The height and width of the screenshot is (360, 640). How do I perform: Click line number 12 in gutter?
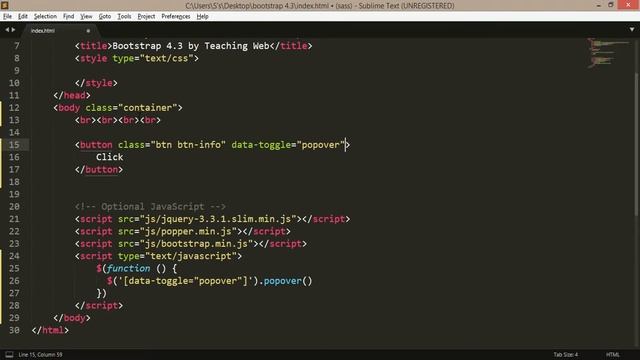14,108
